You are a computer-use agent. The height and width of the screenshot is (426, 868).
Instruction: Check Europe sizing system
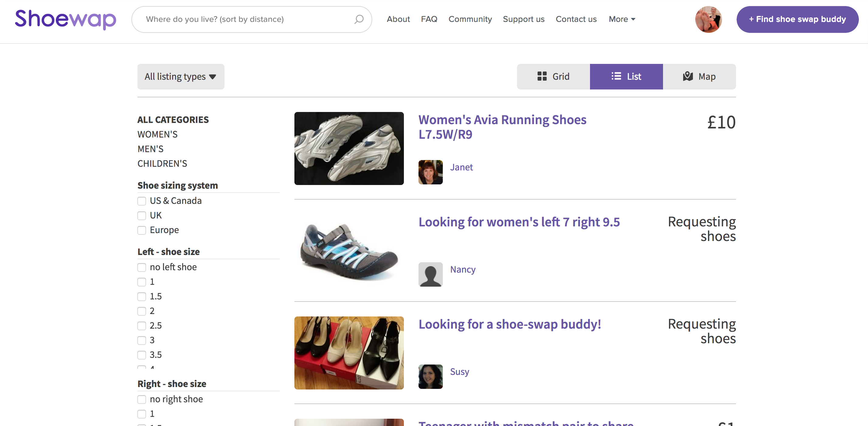pyautogui.click(x=141, y=230)
